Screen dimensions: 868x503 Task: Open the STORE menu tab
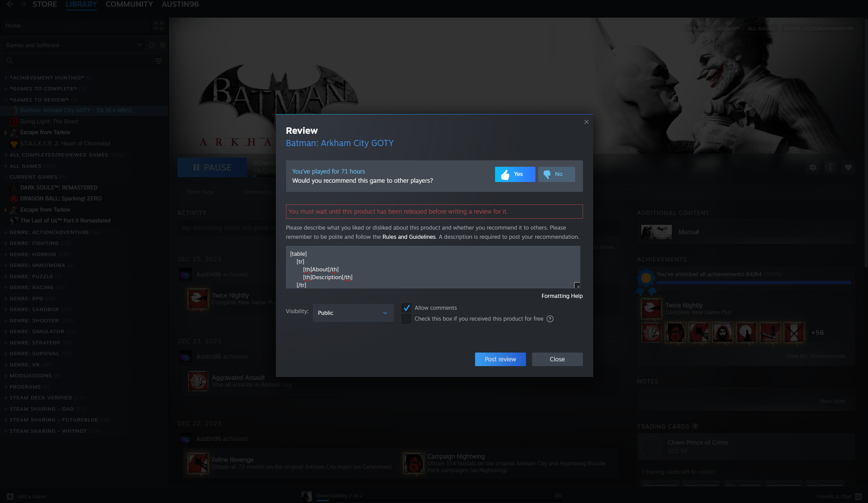[x=45, y=4]
